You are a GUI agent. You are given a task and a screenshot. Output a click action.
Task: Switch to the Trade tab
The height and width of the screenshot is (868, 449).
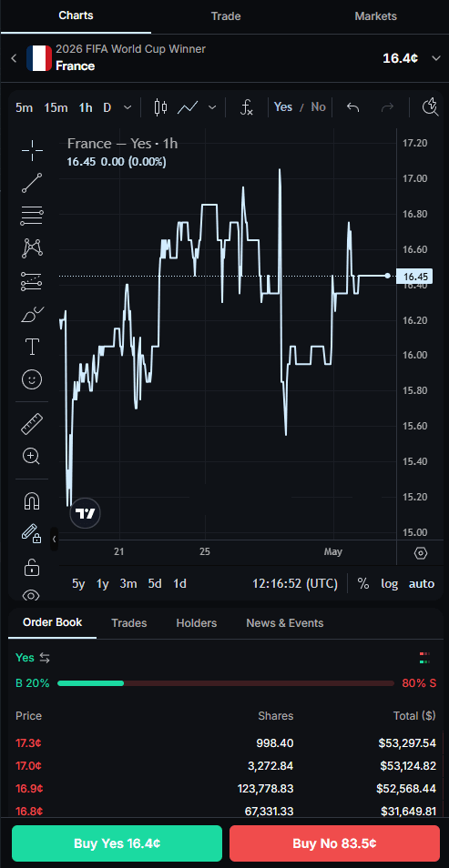pos(226,16)
